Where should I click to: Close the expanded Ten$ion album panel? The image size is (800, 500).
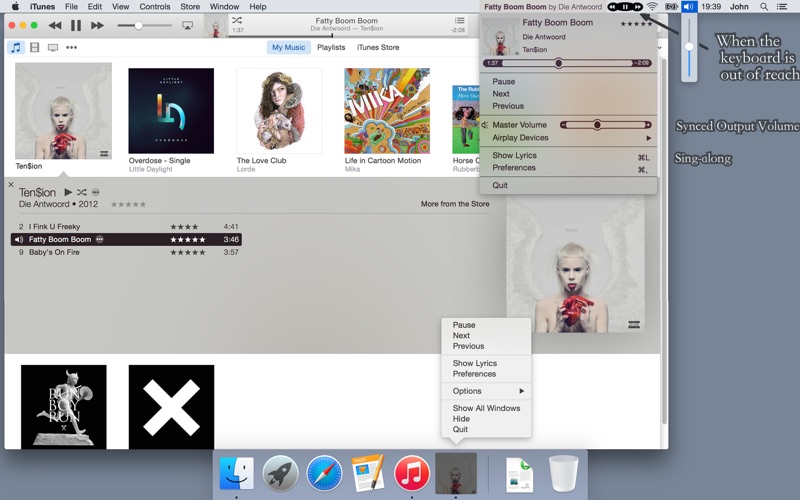[11, 185]
